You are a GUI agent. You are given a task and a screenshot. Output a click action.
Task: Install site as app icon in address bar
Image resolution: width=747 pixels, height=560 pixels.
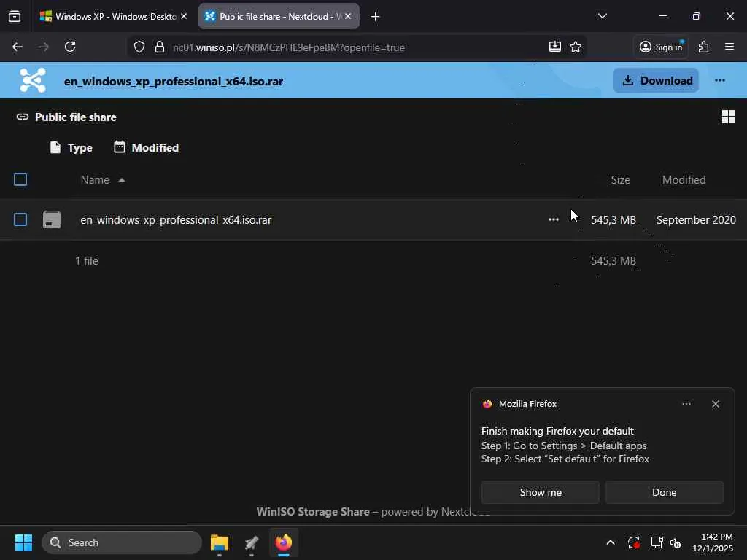coord(555,47)
